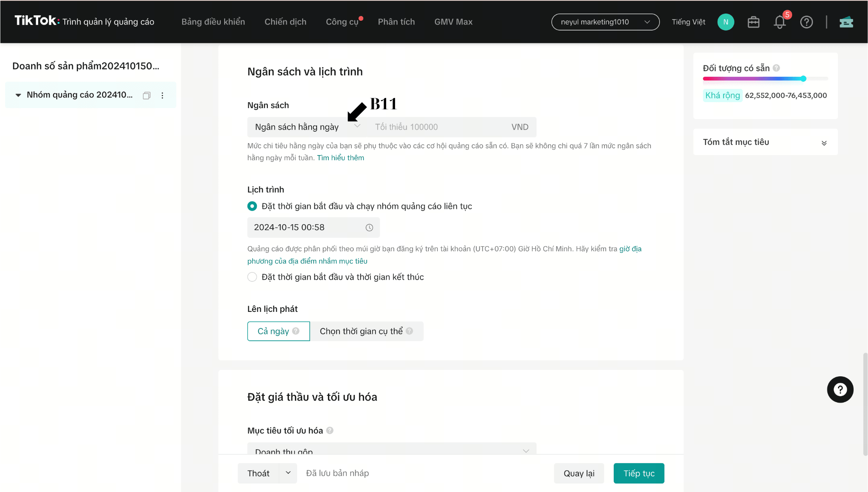This screenshot has width=868, height=492.
Task: Click the start date 2024-10-15 00:58 field
Action: point(313,228)
